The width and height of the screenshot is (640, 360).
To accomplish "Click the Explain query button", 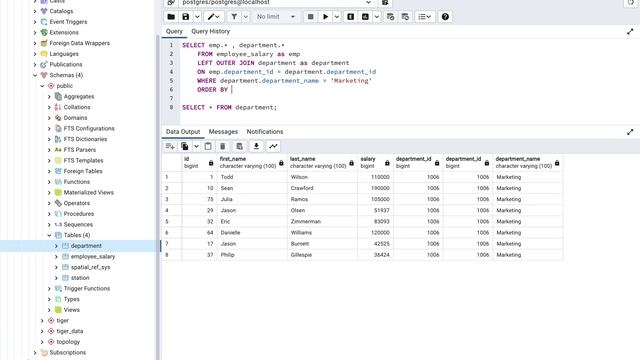I will [351, 17].
